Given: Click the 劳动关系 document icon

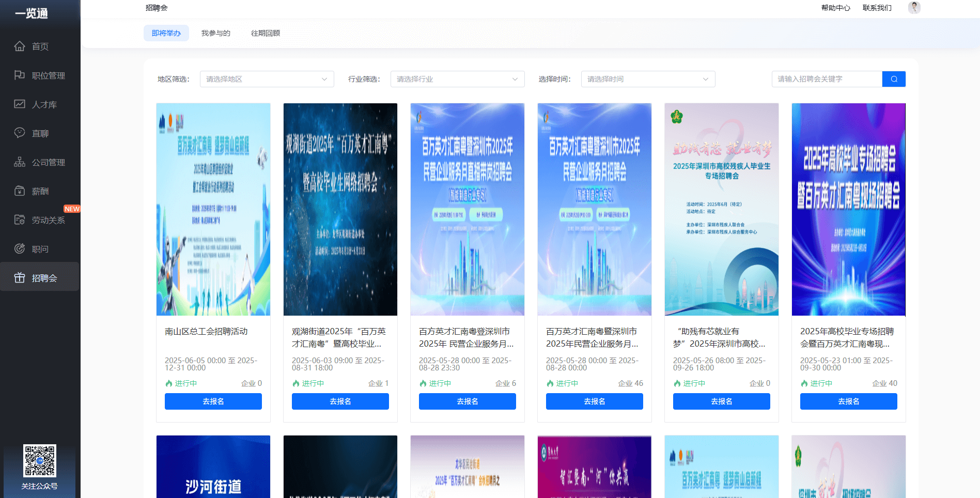Looking at the screenshot, I should [x=20, y=220].
